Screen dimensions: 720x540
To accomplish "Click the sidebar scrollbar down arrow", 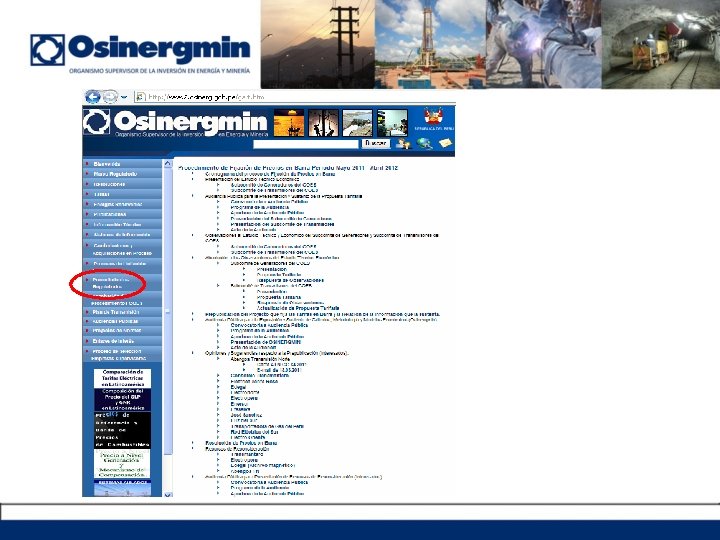I will (168, 494).
